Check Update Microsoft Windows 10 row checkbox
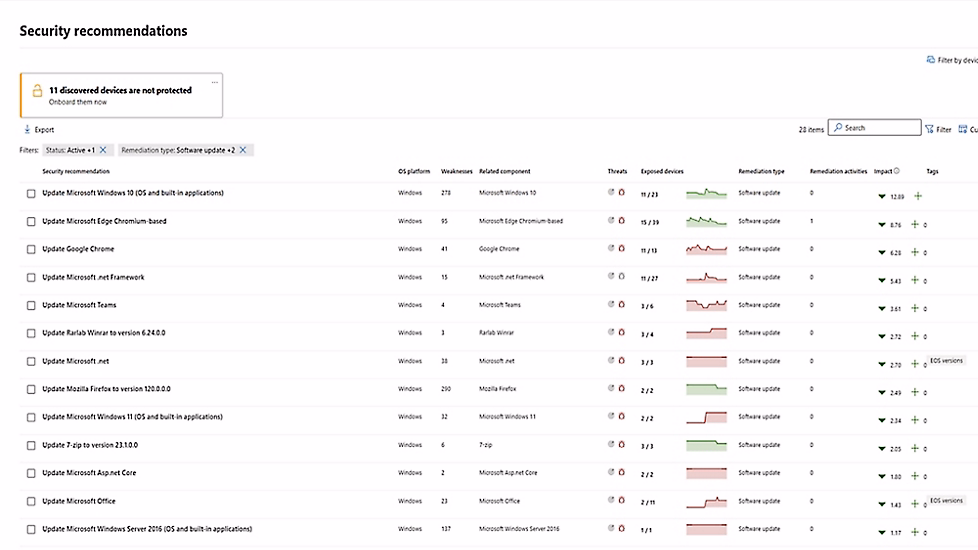The height and width of the screenshot is (550, 978). [31, 193]
